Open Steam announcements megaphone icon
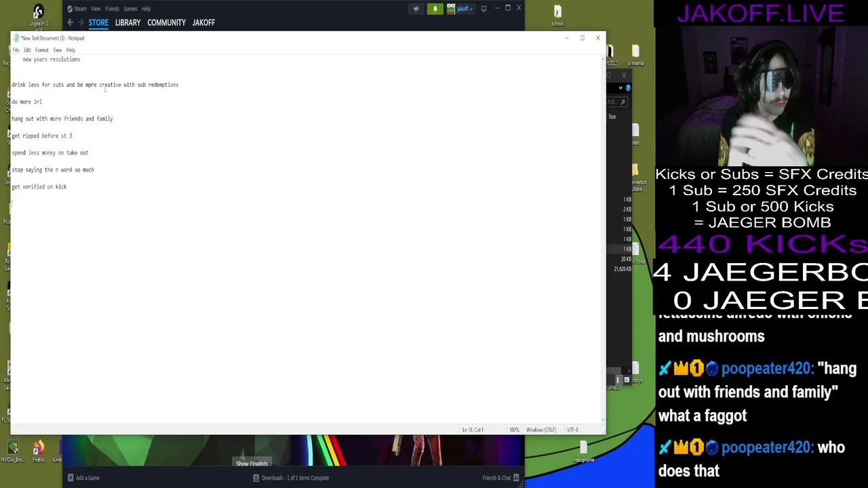 [416, 9]
